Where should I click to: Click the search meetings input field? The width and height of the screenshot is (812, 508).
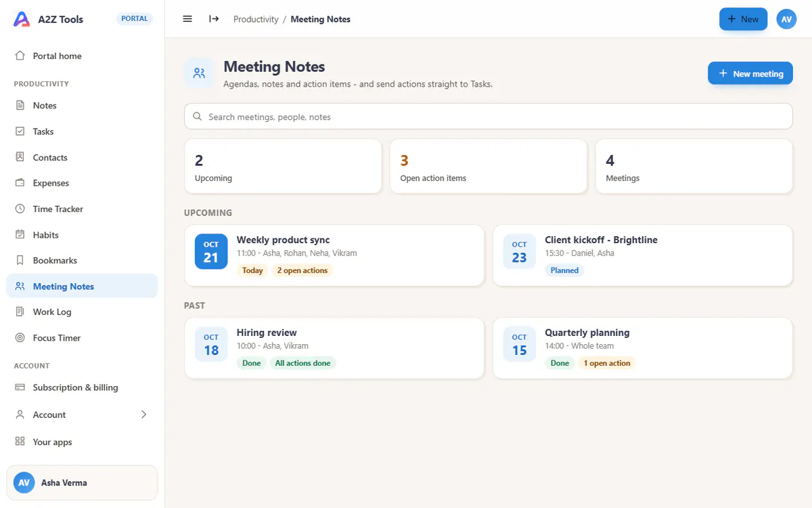[x=489, y=117]
